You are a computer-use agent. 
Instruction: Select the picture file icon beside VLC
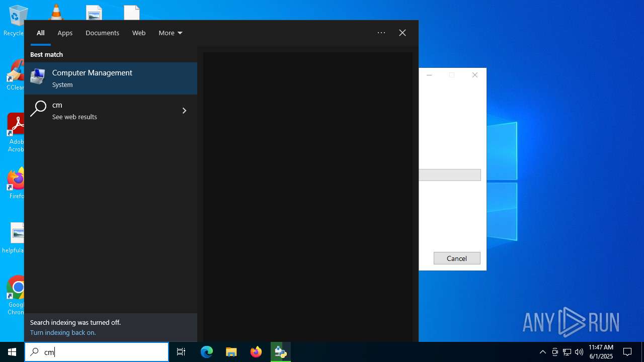click(x=94, y=13)
